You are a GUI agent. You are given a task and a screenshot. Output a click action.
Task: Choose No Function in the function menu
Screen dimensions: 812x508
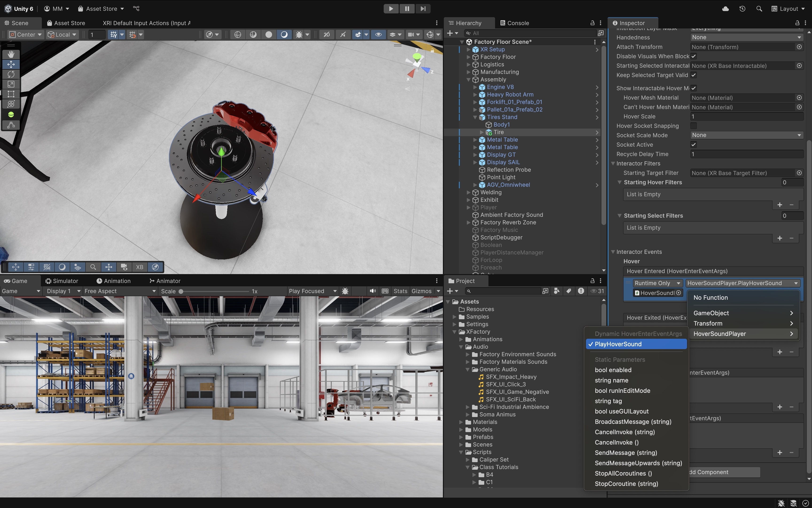click(710, 298)
